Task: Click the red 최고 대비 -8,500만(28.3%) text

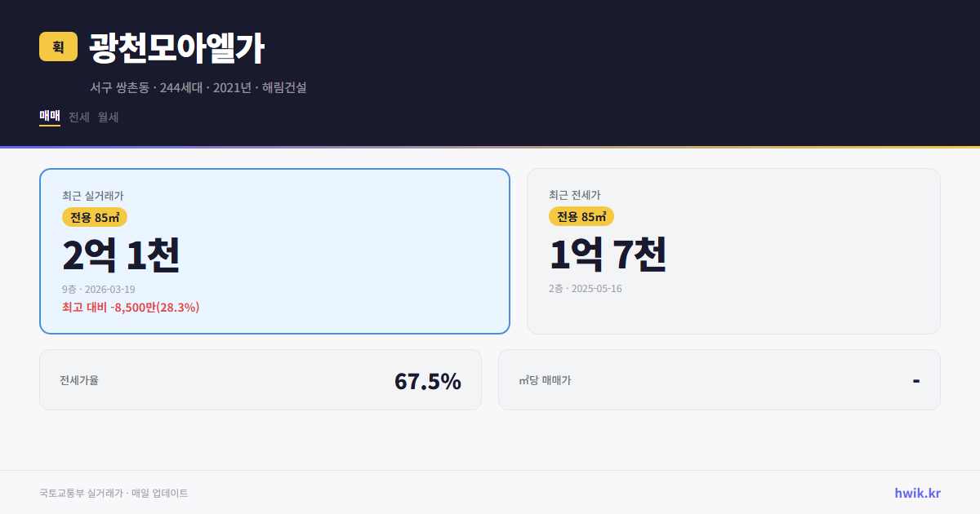Action: click(x=131, y=308)
